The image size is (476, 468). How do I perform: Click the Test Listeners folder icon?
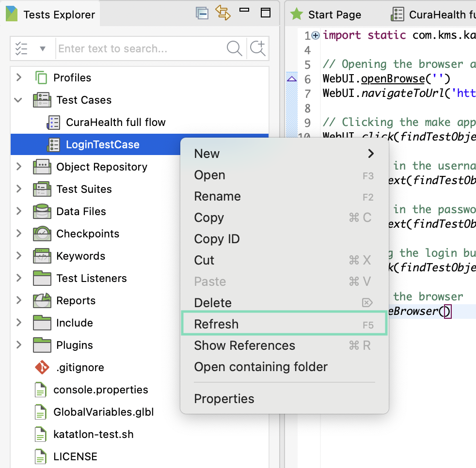42,278
